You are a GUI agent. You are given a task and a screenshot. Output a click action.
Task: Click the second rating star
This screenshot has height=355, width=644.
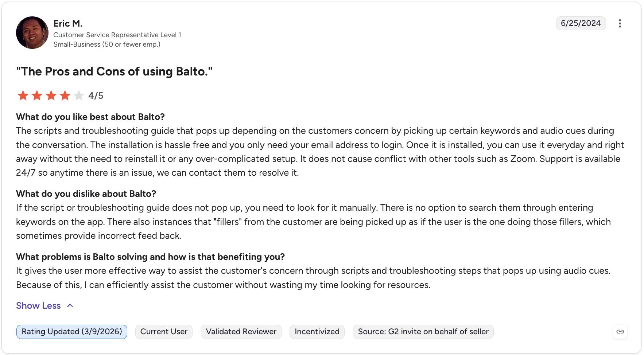[x=37, y=95]
